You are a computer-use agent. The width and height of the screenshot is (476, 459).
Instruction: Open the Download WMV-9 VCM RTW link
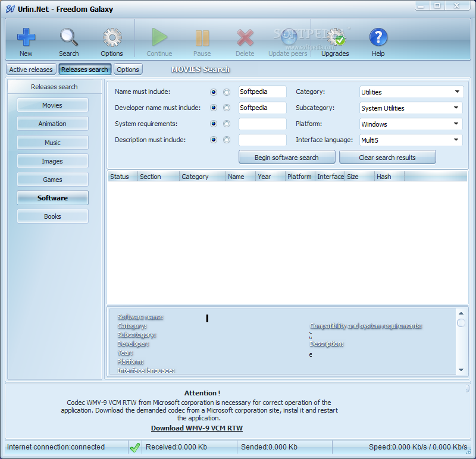pyautogui.click(x=197, y=428)
